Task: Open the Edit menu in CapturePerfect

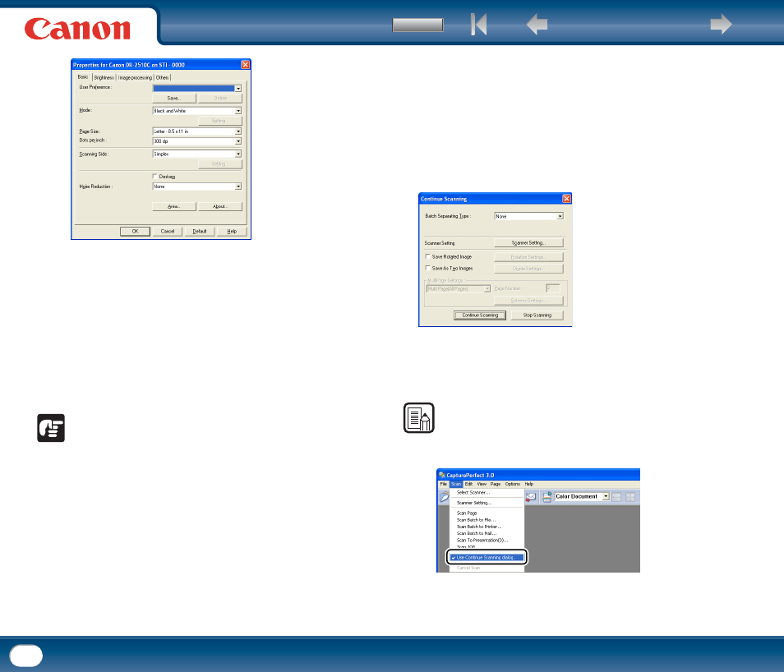Action: tap(469, 484)
